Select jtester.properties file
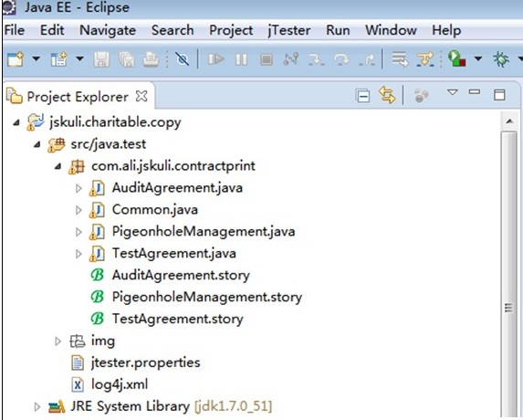This screenshot has width=523, height=420. tap(145, 362)
